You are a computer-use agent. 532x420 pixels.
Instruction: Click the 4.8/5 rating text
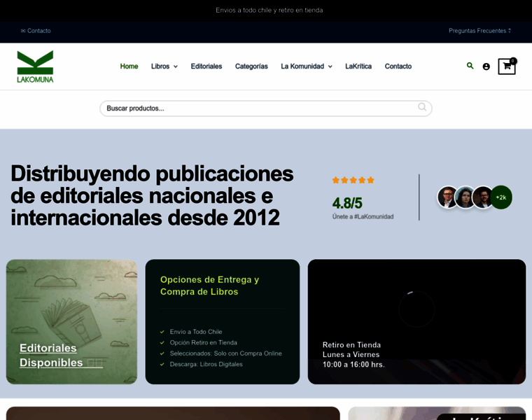click(347, 203)
